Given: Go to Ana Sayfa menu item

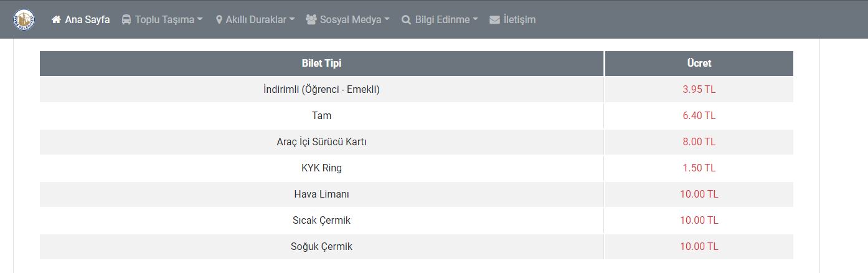Looking at the screenshot, I should coord(87,19).
